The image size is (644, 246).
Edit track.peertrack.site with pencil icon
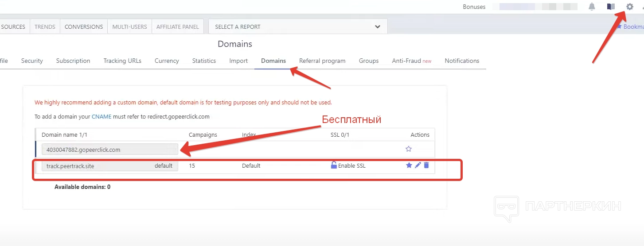418,165
